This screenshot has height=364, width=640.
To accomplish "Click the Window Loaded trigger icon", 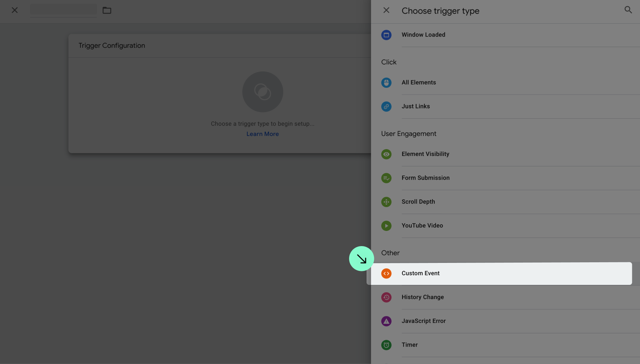I will tap(386, 35).
